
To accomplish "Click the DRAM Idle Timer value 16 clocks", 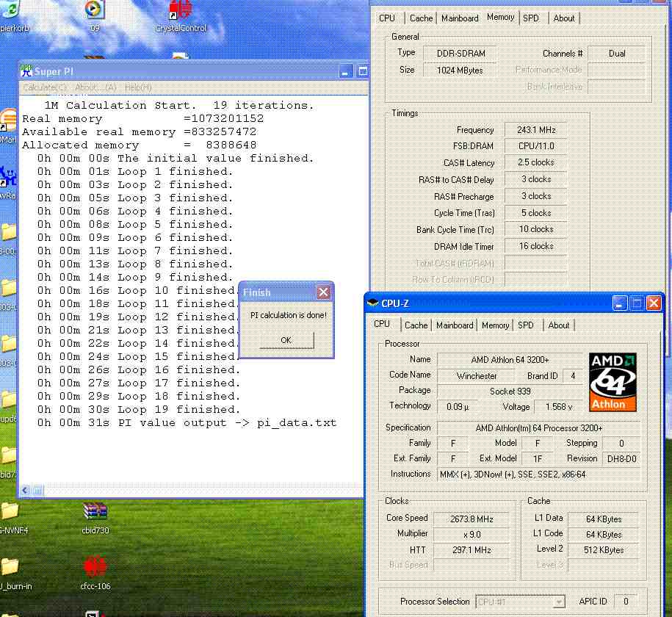I will click(x=536, y=246).
